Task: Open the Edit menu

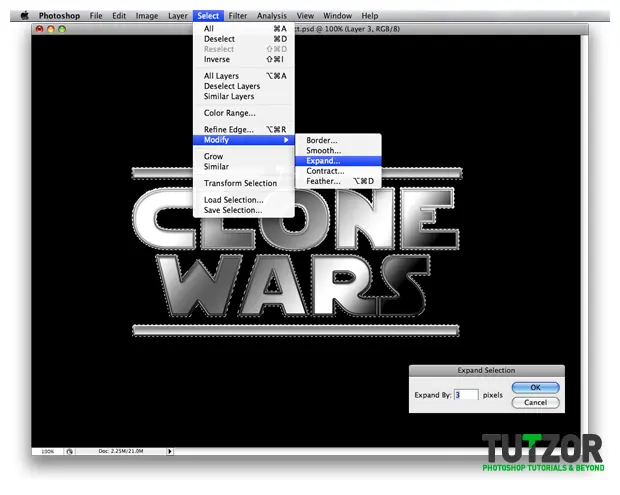Action: pyautogui.click(x=119, y=16)
